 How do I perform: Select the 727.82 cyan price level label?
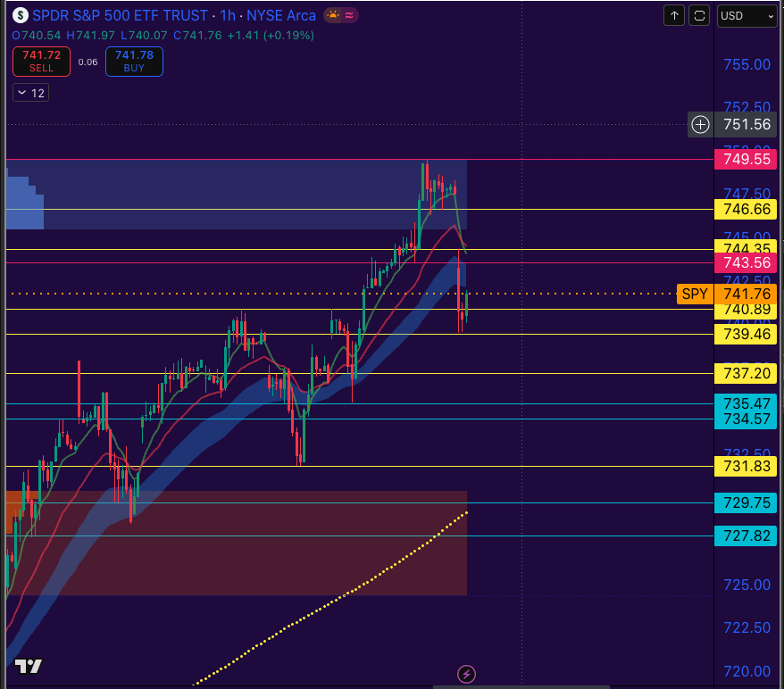[x=746, y=536]
